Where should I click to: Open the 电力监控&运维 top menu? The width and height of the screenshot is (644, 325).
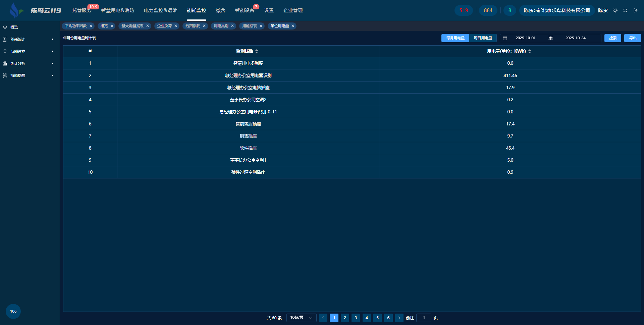160,10
